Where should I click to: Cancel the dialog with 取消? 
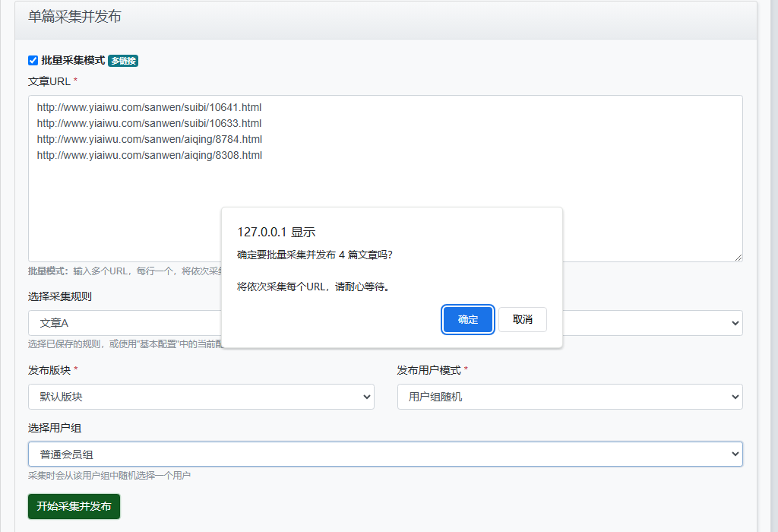(523, 320)
